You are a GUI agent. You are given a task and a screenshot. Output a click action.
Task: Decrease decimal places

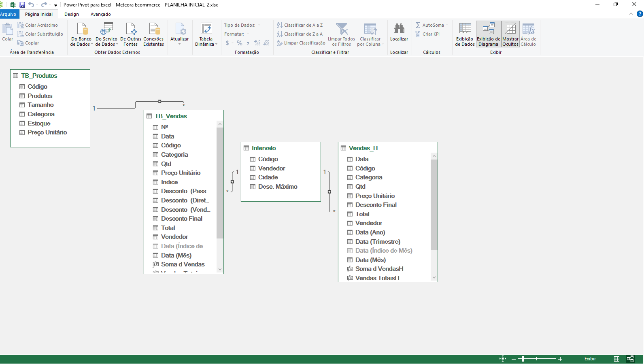click(266, 43)
